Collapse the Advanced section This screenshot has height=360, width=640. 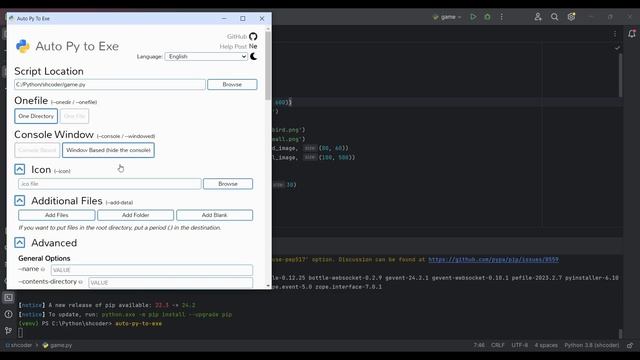click(x=20, y=243)
